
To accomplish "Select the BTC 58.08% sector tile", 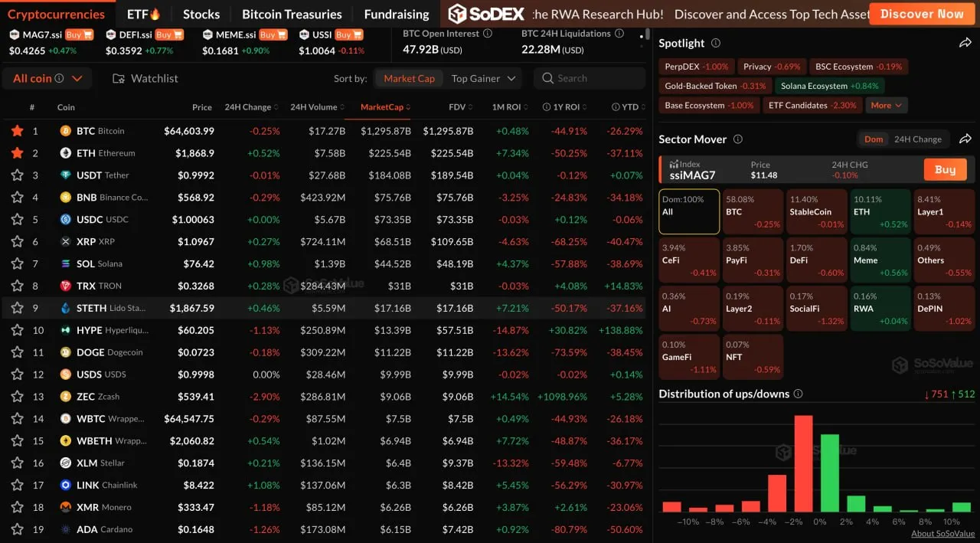I will [x=753, y=211].
